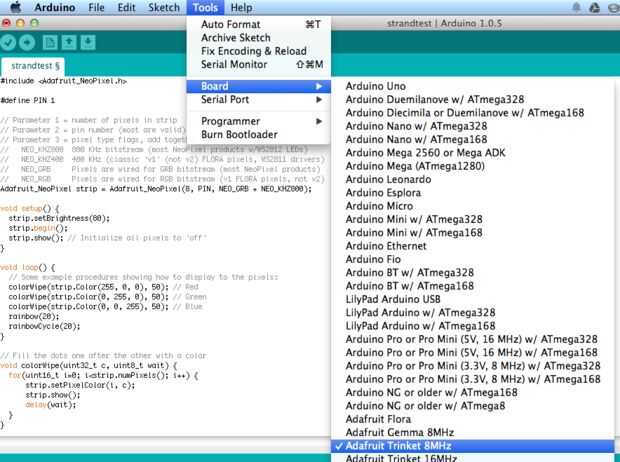Pick Arduino Micro board
Screen dimensions: 620x462
(x=473, y=206)
